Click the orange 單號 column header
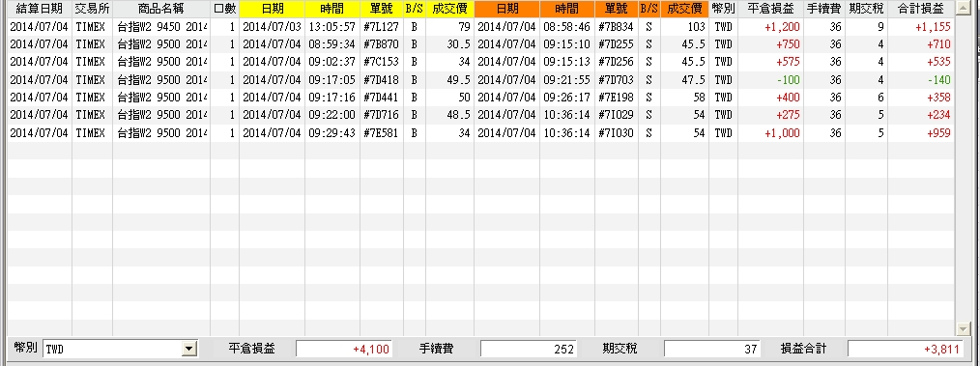 pyautogui.click(x=617, y=9)
